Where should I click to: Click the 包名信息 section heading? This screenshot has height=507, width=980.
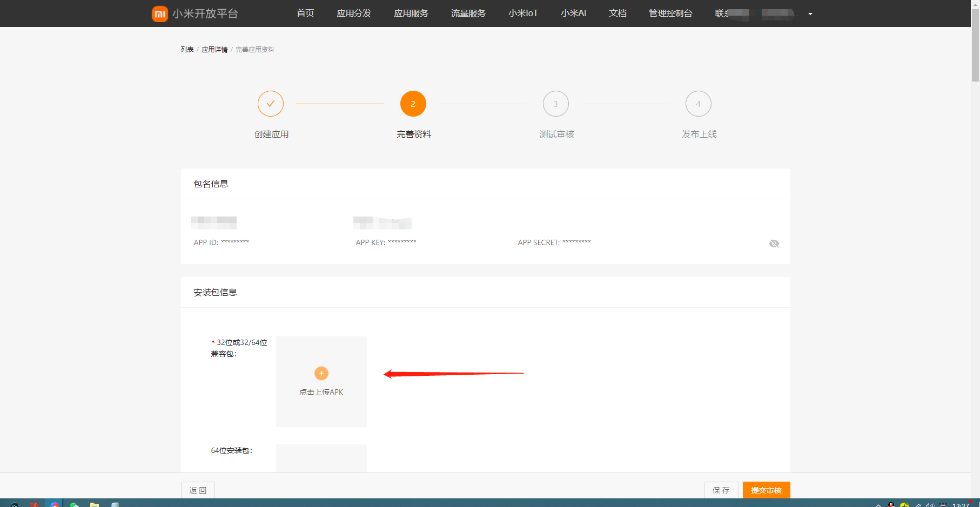[211, 184]
